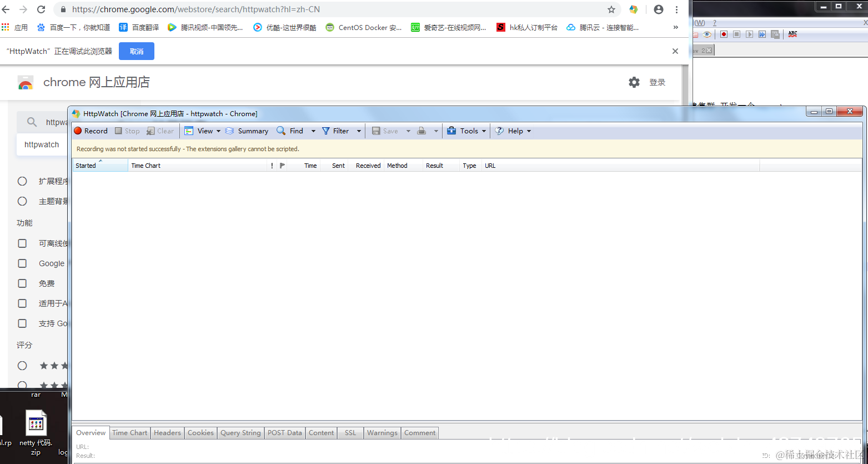This screenshot has width=868, height=464.
Task: Switch to the Headers tab
Action: [167, 433]
